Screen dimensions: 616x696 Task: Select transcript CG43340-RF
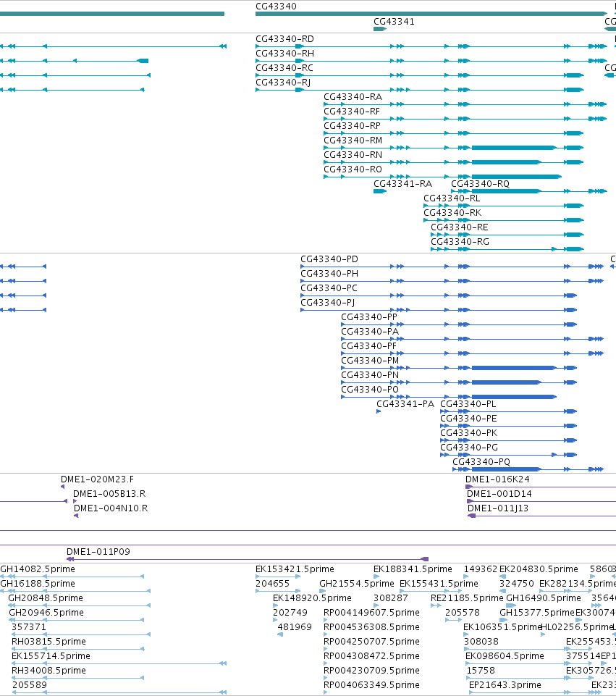click(x=352, y=112)
